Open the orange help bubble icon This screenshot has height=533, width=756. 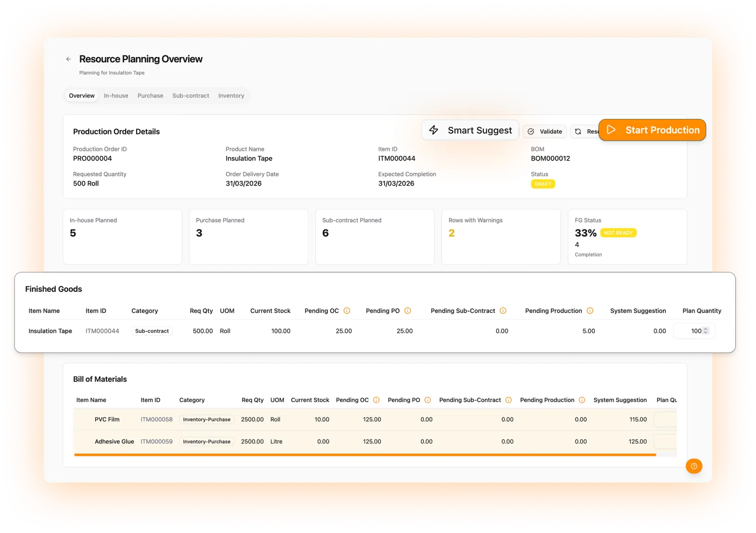694,466
